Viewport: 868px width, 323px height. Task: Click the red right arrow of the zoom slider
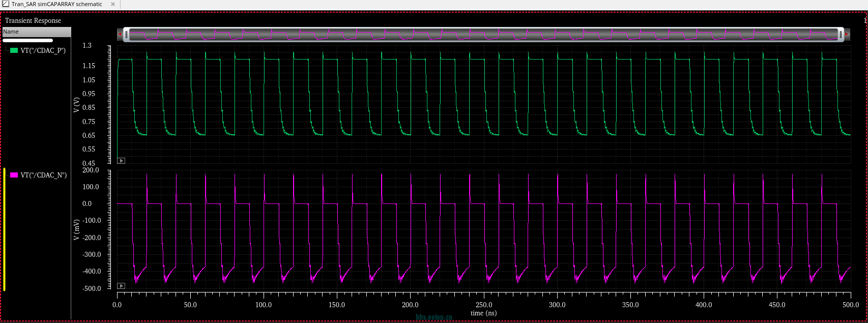(847, 35)
